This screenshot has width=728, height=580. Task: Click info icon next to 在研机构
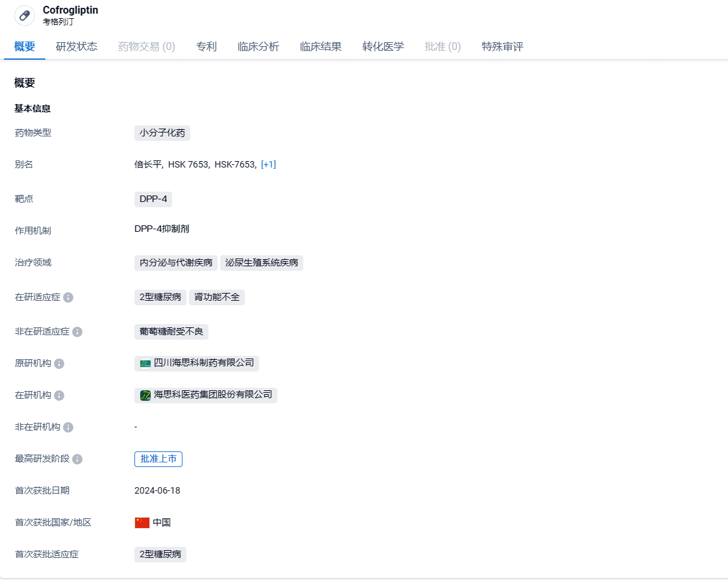click(x=59, y=395)
